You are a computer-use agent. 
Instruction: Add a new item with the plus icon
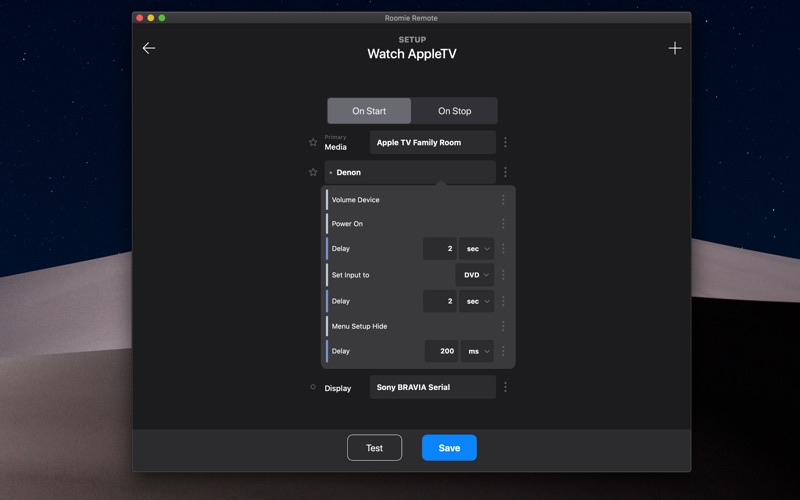pyautogui.click(x=674, y=48)
